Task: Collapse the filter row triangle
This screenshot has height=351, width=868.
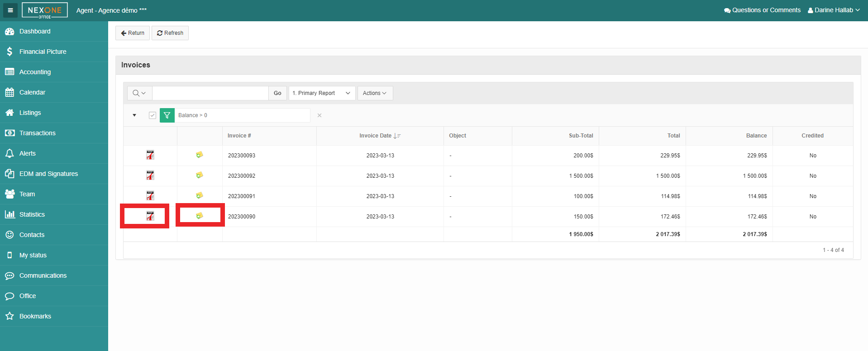Action: coord(134,115)
